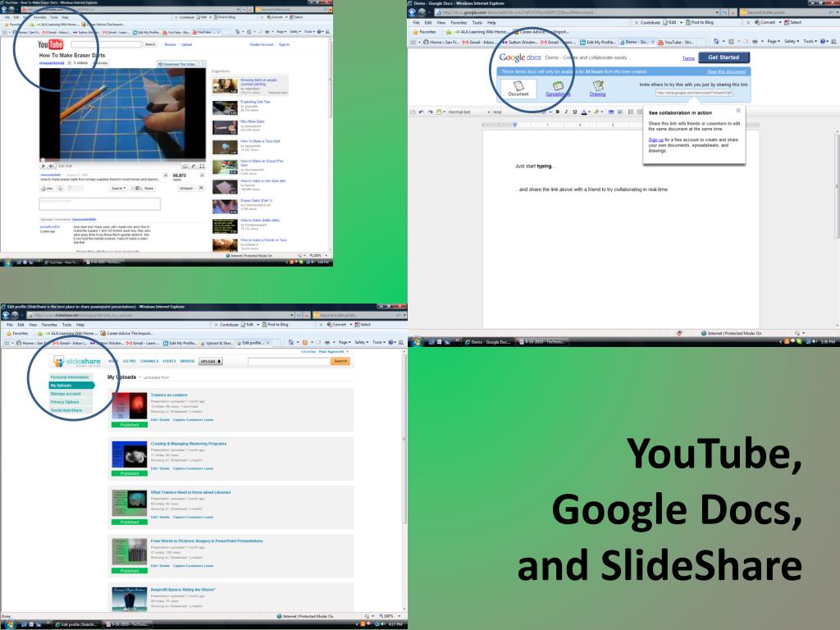Image resolution: width=840 pixels, height=630 pixels.
Task: Open EVENTS in SlideShare navigation
Action: [169, 362]
